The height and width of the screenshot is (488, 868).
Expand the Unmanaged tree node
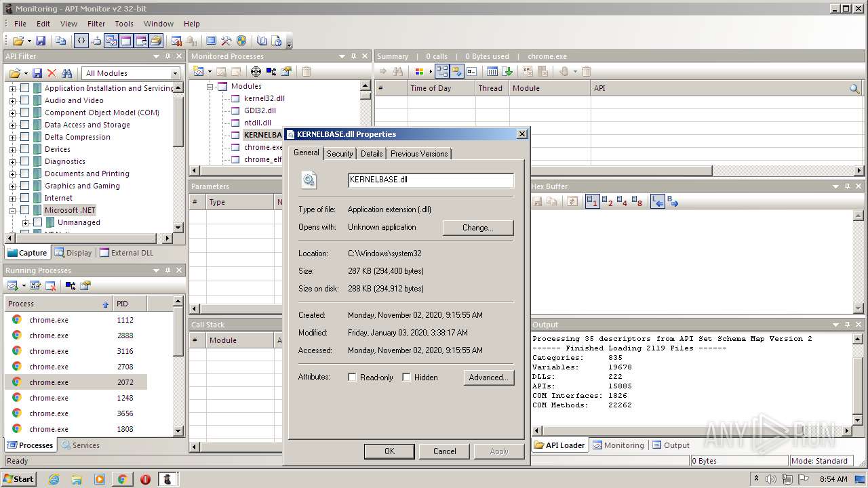[x=25, y=222]
